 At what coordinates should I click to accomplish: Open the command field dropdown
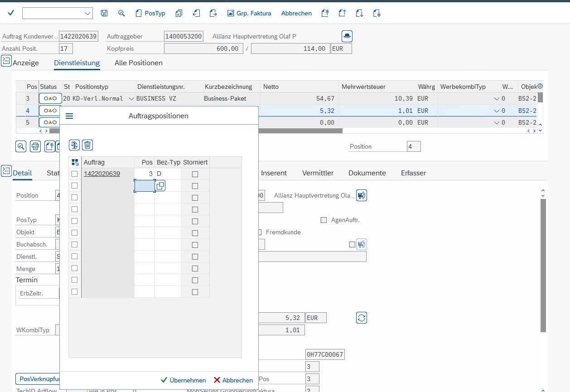[x=87, y=14]
